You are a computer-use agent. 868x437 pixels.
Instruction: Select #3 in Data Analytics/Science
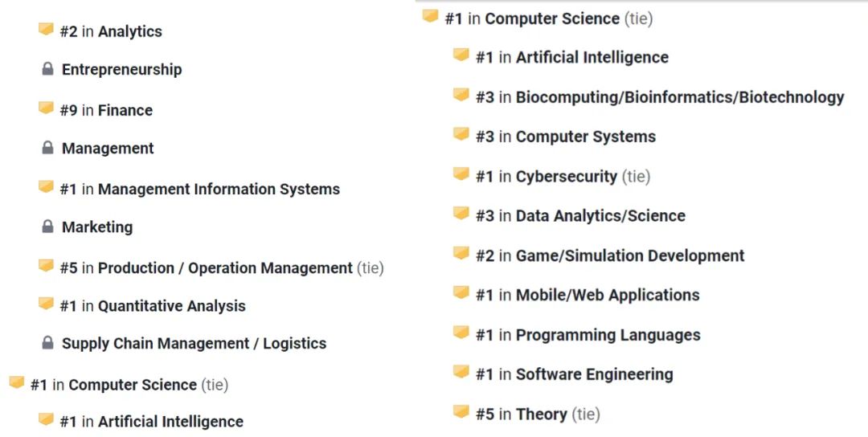coord(581,216)
